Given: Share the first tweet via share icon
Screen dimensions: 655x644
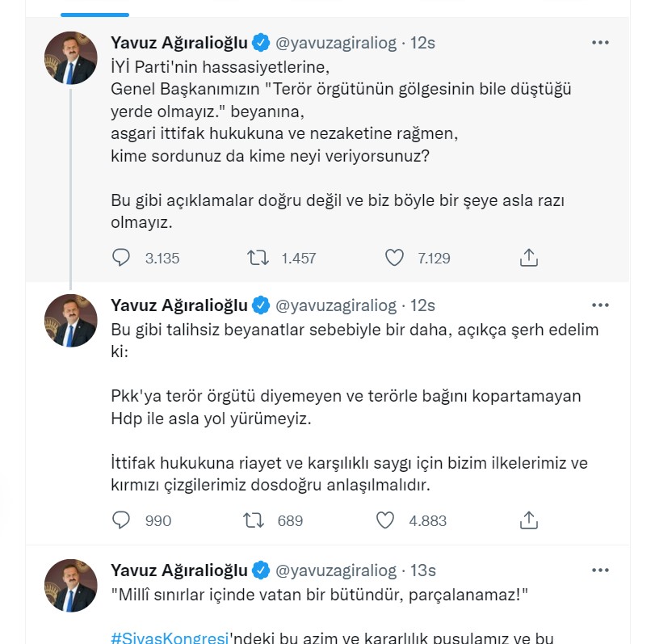Looking at the screenshot, I should 528,258.
